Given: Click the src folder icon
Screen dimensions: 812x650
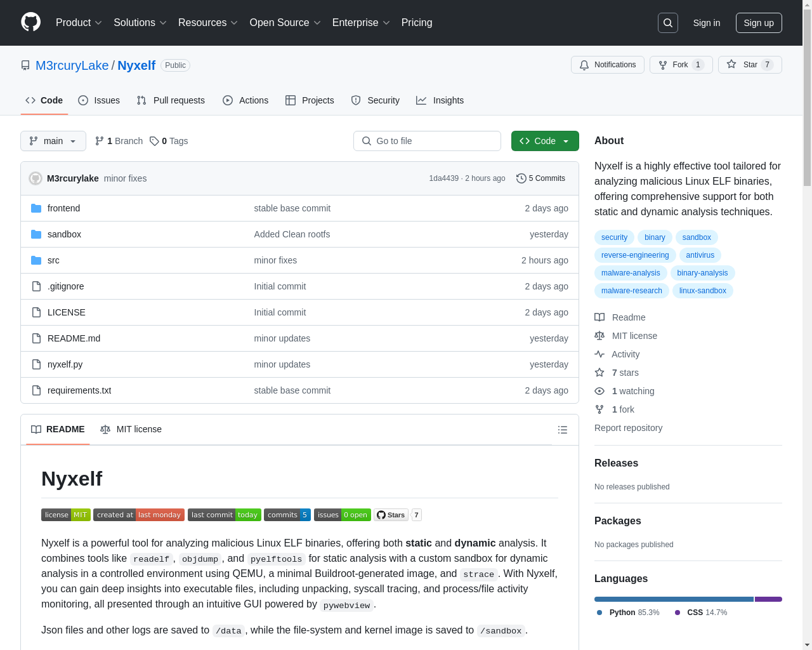Looking at the screenshot, I should (x=36, y=260).
